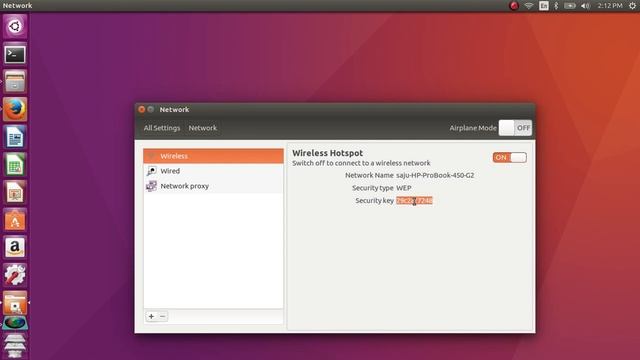The height and width of the screenshot is (360, 640).
Task: Close the Network window
Action: coord(142,109)
